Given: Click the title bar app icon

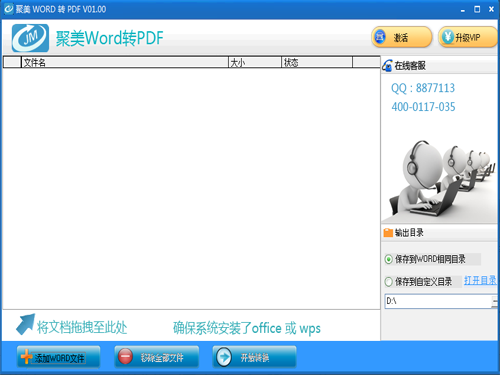Looking at the screenshot, I should coord(9,9).
